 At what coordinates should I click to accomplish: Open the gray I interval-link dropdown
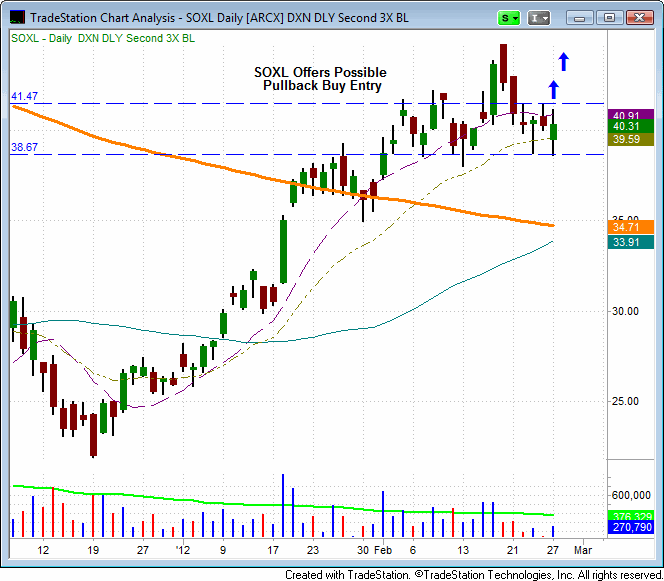click(539, 18)
